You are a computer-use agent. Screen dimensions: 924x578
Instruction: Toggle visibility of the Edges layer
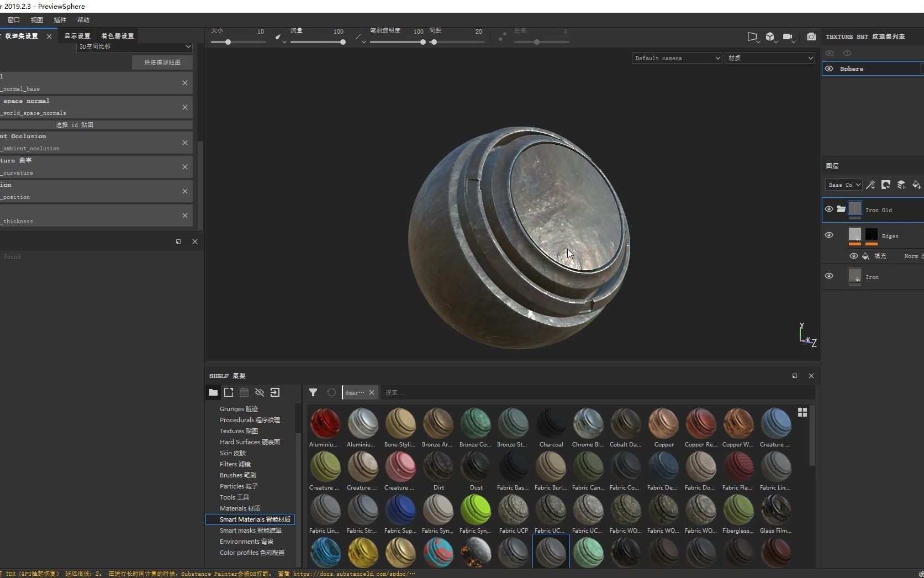click(x=829, y=235)
